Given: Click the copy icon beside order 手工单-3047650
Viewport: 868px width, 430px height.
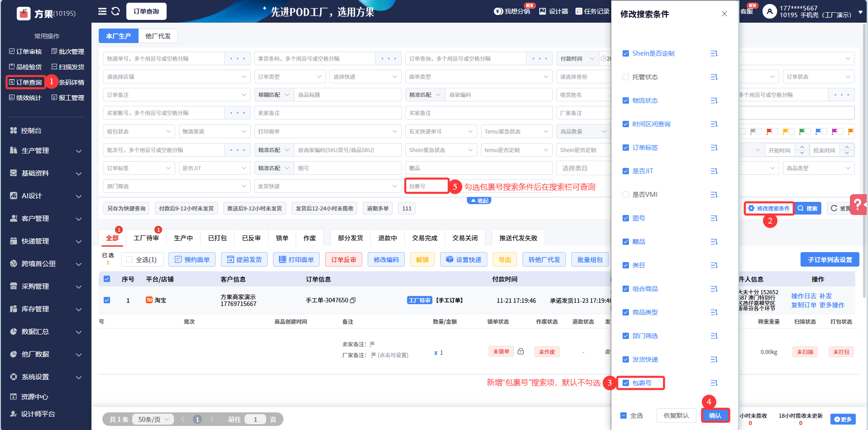Looking at the screenshot, I should tap(353, 301).
